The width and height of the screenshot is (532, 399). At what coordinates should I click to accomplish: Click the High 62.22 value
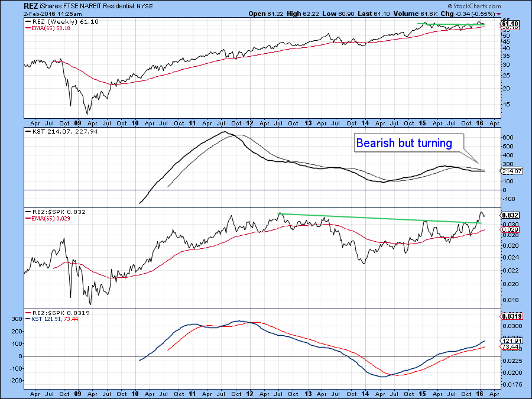[x=303, y=14]
